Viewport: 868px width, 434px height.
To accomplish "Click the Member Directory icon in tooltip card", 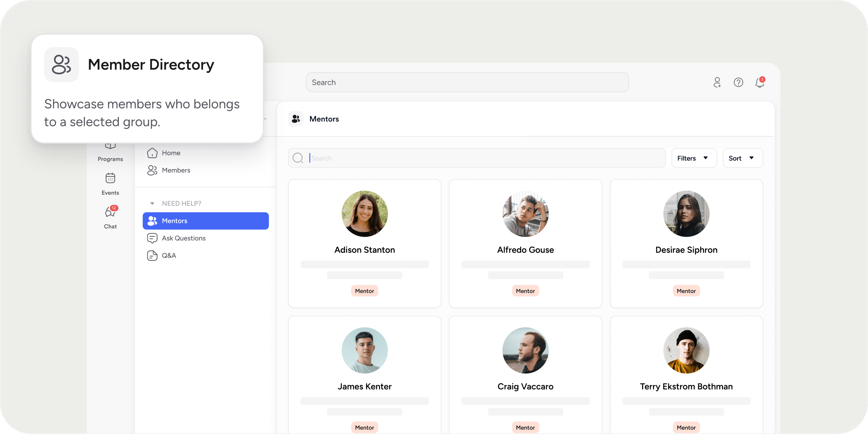I will click(61, 64).
